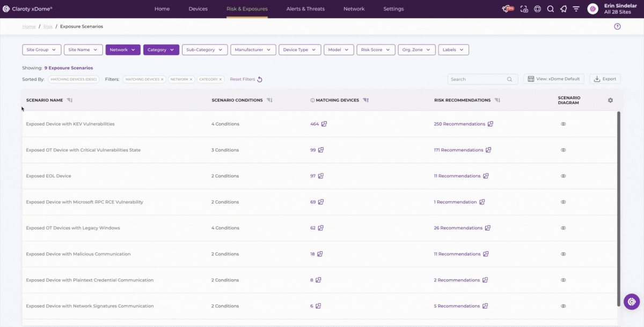Open the Manufacturer filter dropdown
Screen dimensions: 644x327
click(253, 50)
